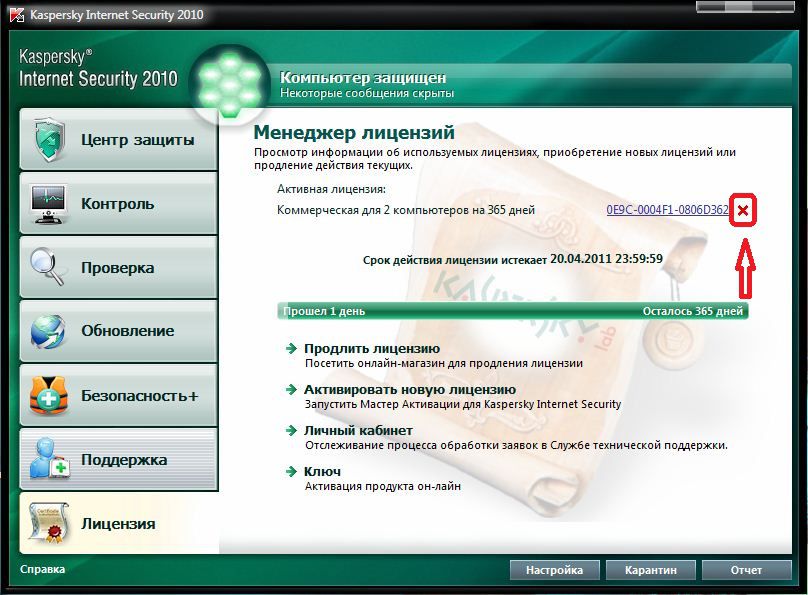Click the Прошел 1 день label
This screenshot has width=808, height=595.
point(324,311)
